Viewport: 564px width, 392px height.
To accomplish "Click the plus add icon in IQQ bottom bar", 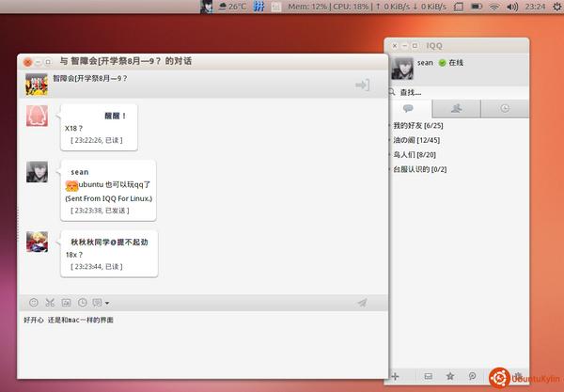I will (396, 376).
